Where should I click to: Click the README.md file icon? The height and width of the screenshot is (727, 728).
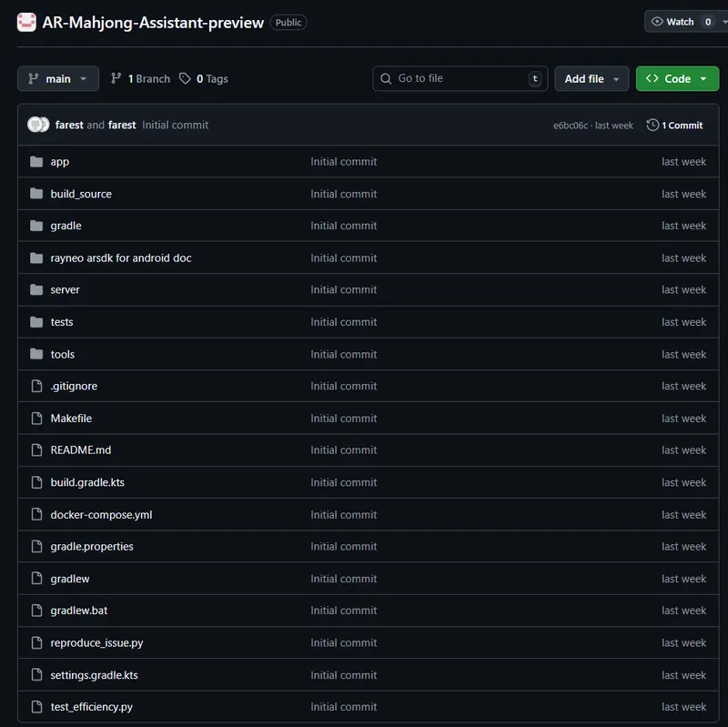tap(36, 450)
